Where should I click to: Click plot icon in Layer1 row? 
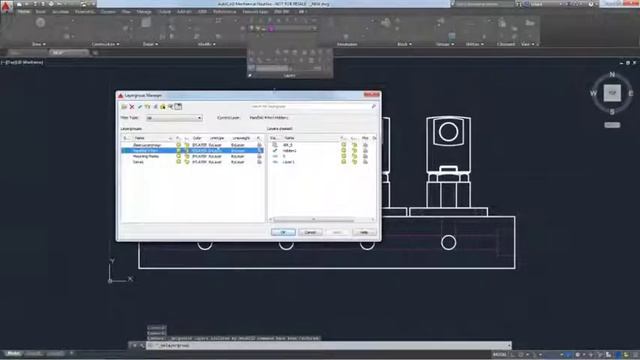click(365, 162)
